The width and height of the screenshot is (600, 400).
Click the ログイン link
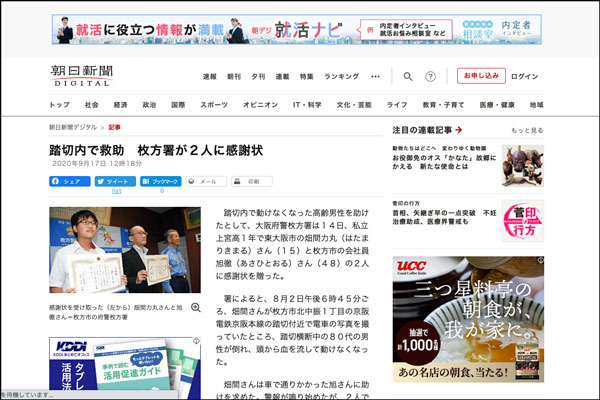525,76
